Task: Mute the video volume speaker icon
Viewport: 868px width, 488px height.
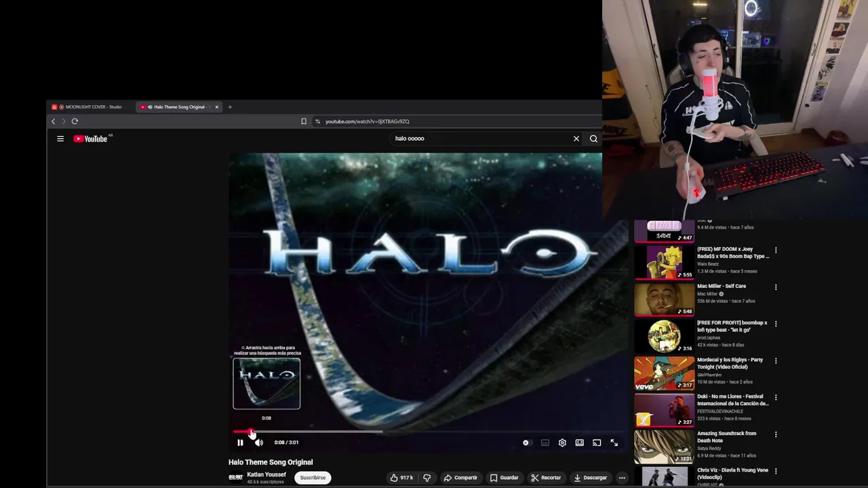Action: tap(258, 443)
